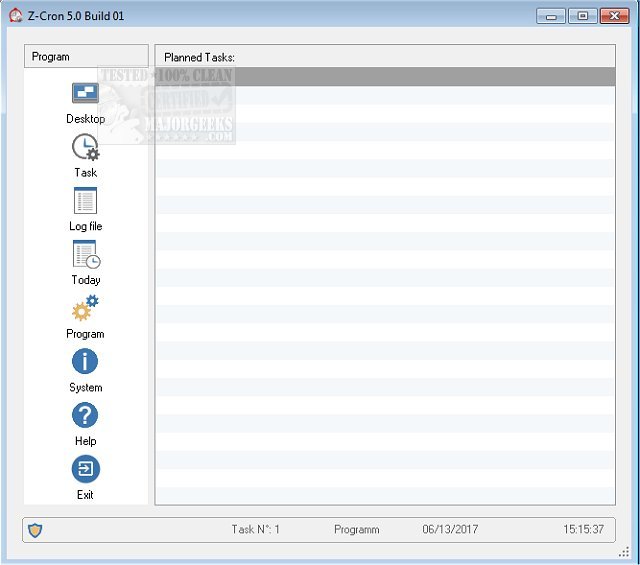Click the resize grip at window corner
The image size is (640, 565).
pyautogui.click(x=624, y=552)
